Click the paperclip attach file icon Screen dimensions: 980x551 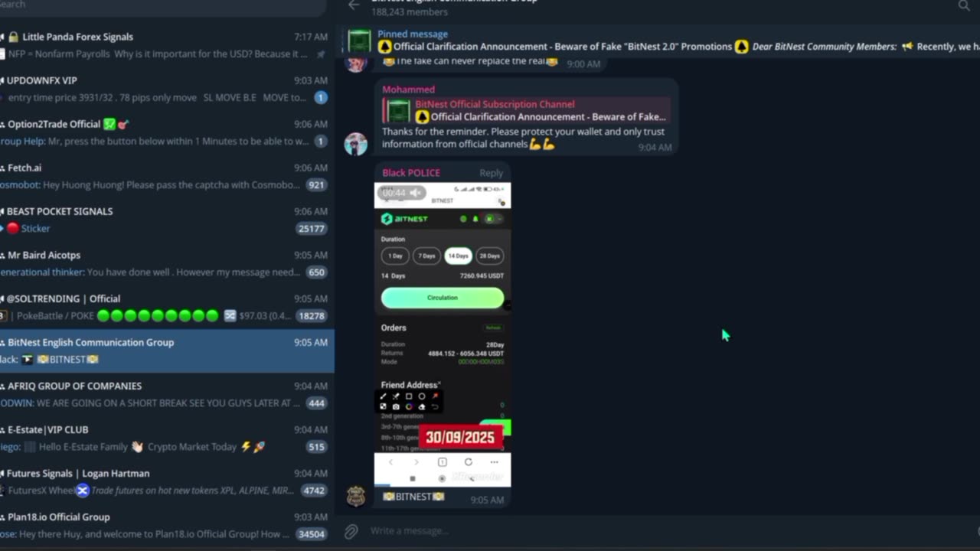point(351,530)
